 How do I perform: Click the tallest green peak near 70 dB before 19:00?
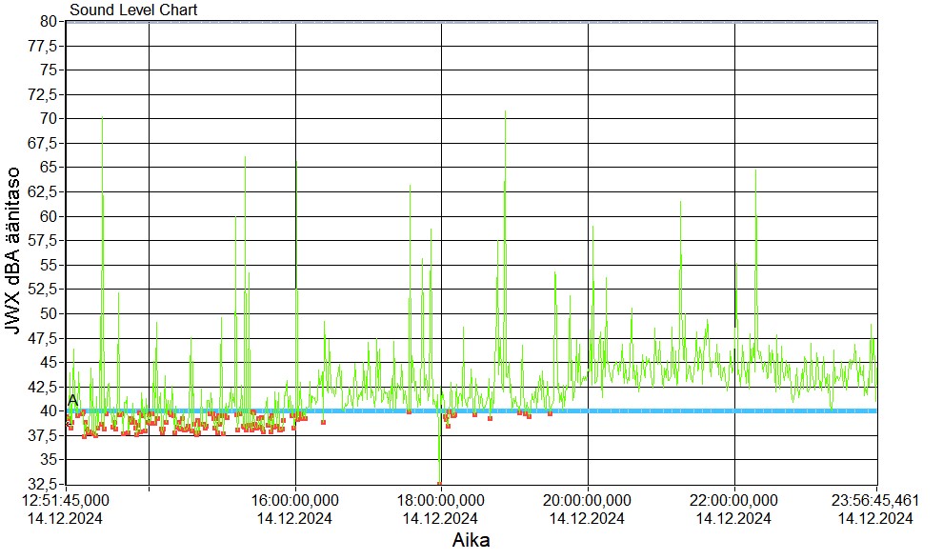505,112
